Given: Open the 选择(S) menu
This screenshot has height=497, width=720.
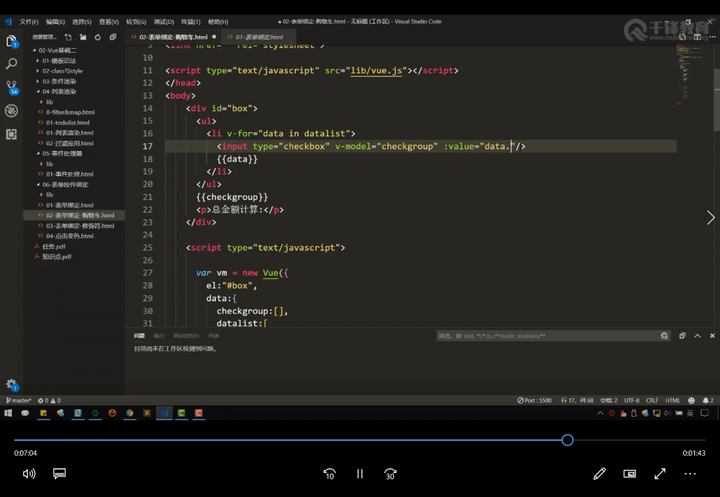Looking at the screenshot, I should point(82,22).
